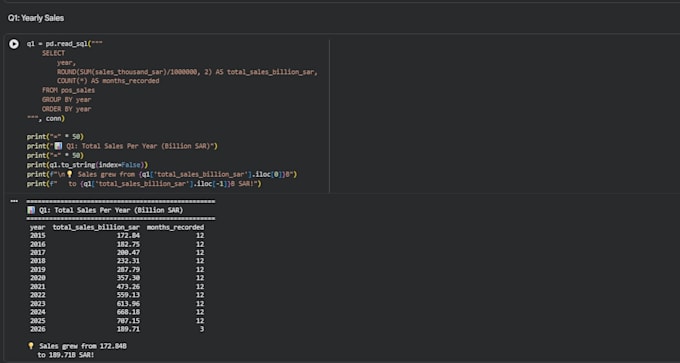The height and width of the screenshot is (363, 680).
Task: Click the 2025 row value 707.15
Action: point(128,321)
